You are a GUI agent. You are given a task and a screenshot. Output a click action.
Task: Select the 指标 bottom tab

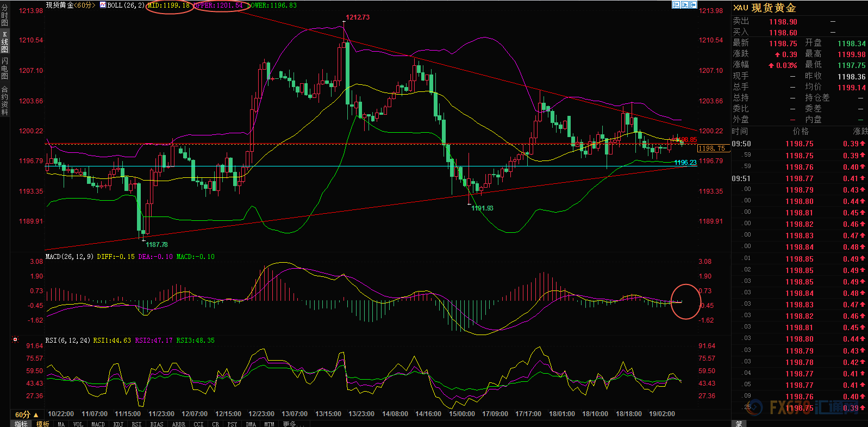click(x=21, y=424)
